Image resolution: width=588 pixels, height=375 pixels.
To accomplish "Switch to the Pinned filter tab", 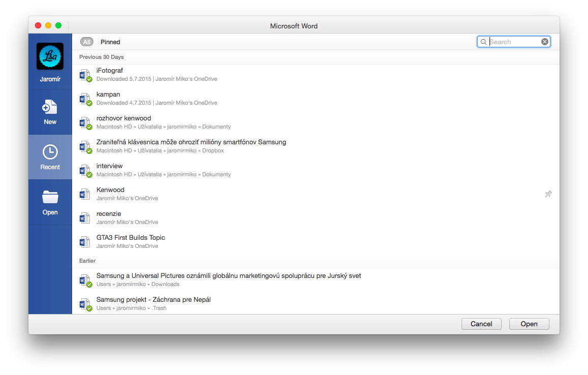I will pyautogui.click(x=110, y=42).
